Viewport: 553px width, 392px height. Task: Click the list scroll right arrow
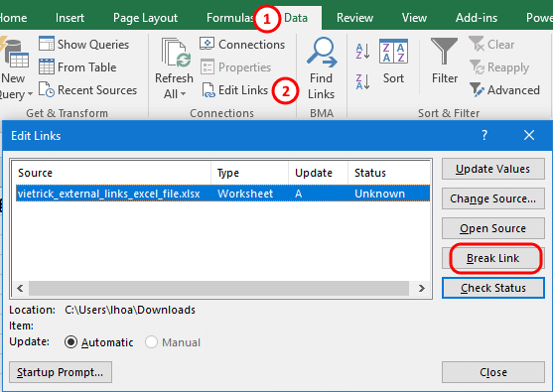click(x=421, y=288)
